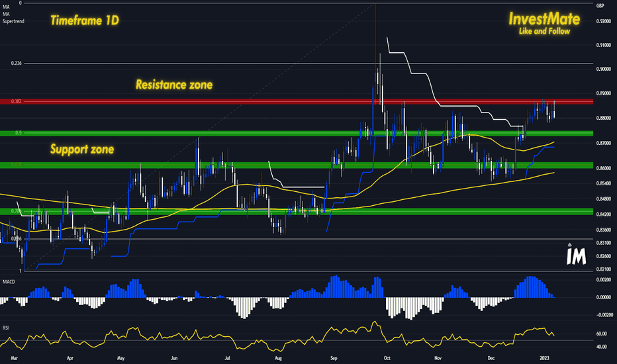
Task: Select the 'Timeframe 1D' text annotation
Action: (85, 21)
